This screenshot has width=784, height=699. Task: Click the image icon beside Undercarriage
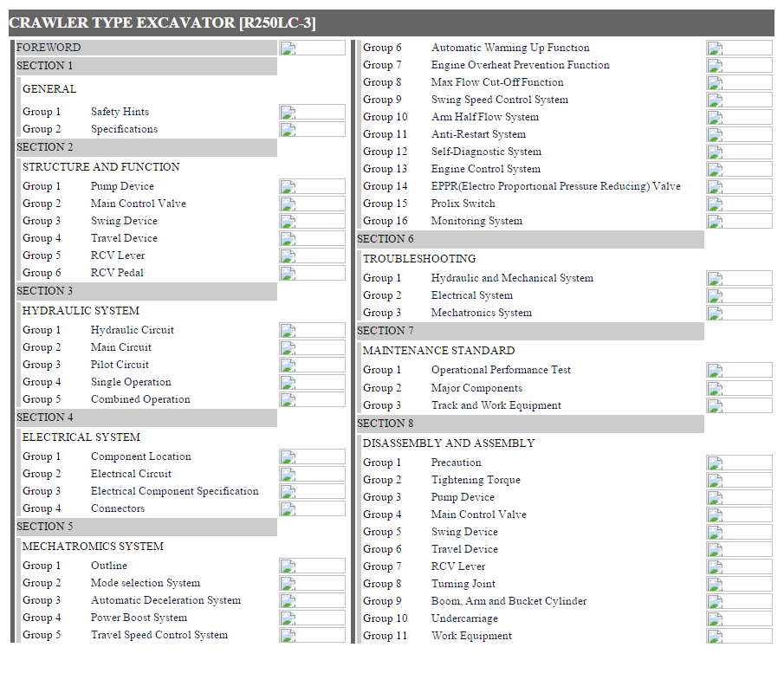739,618
